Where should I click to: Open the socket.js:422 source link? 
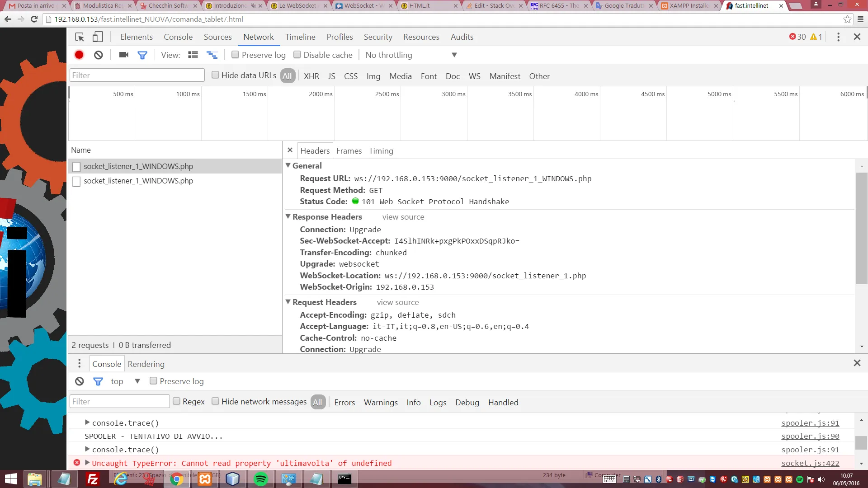(x=810, y=463)
